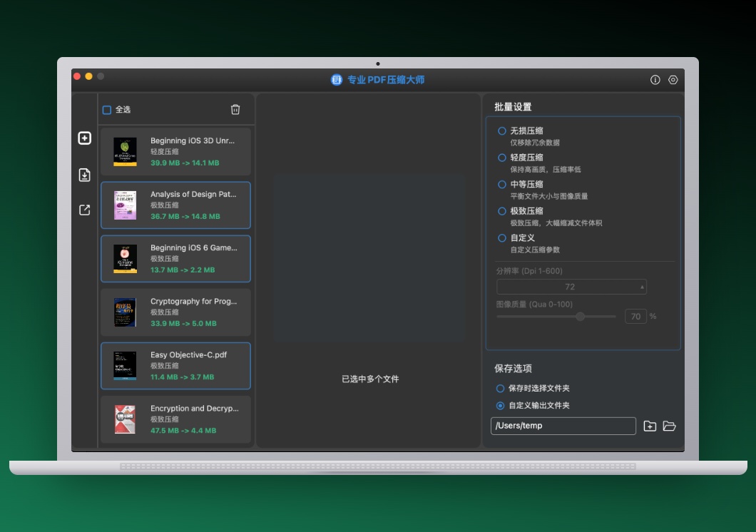Select the 自定义 compression radio option

point(502,238)
